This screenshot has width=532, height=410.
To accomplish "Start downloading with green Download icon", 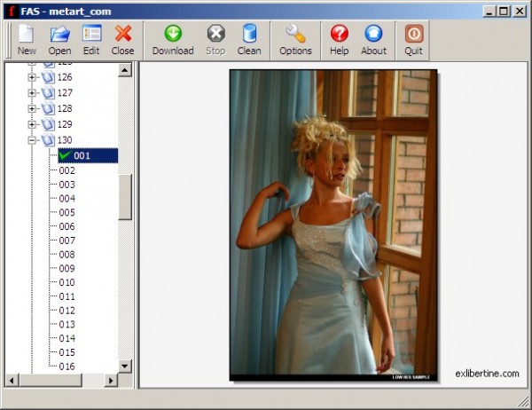I will click(x=173, y=34).
